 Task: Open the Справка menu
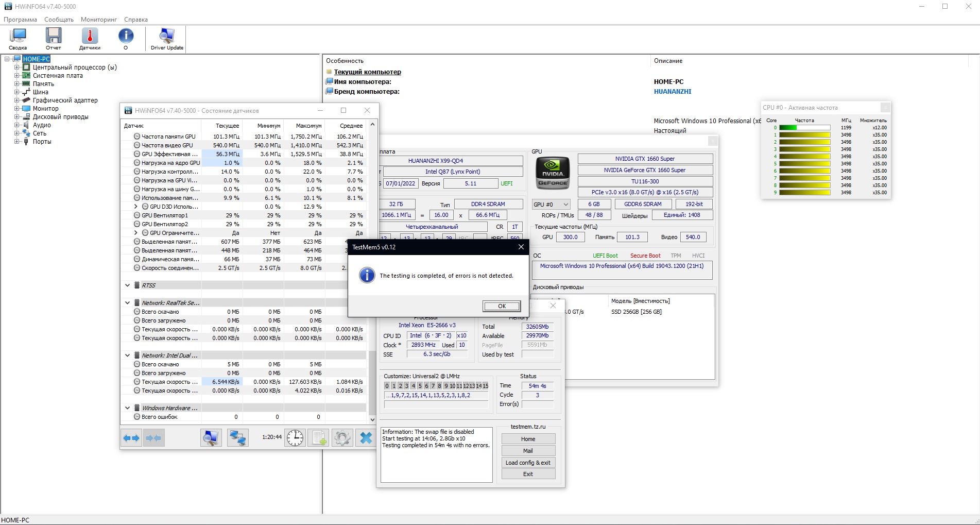click(136, 20)
